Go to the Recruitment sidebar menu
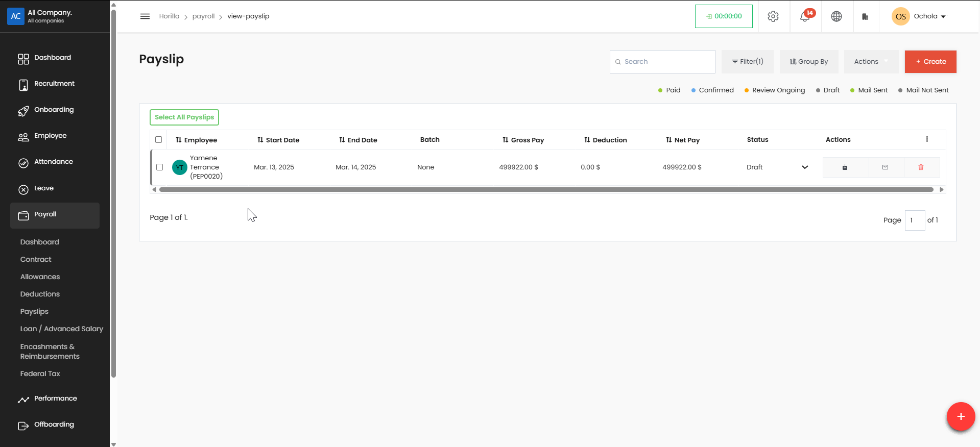 tap(54, 84)
